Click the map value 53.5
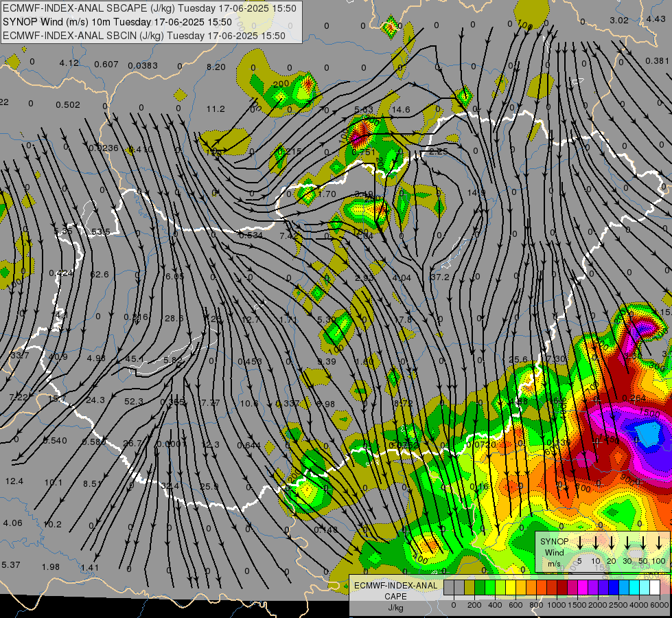The width and height of the screenshot is (672, 618). click(x=101, y=232)
